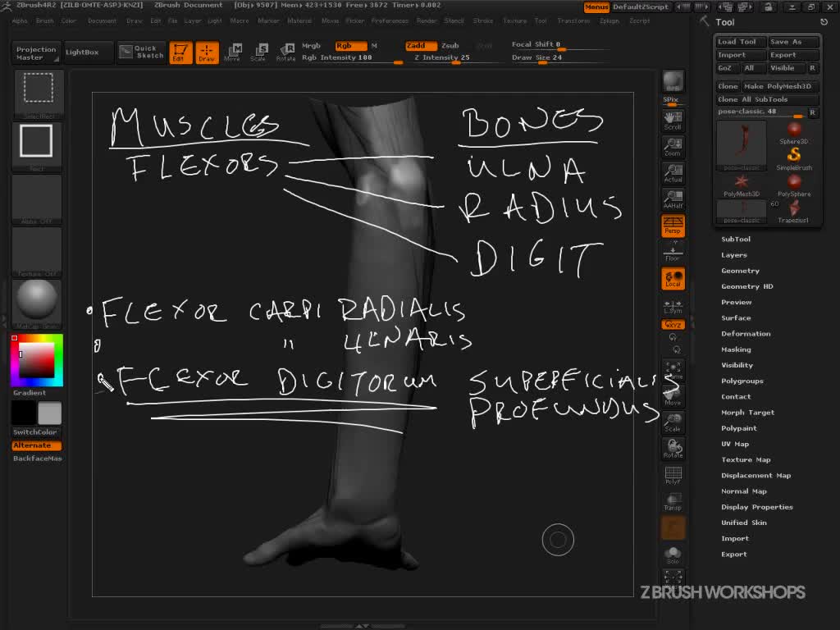The width and height of the screenshot is (840, 630).
Task: Toggle Zadd sculpt mode
Action: coord(421,46)
